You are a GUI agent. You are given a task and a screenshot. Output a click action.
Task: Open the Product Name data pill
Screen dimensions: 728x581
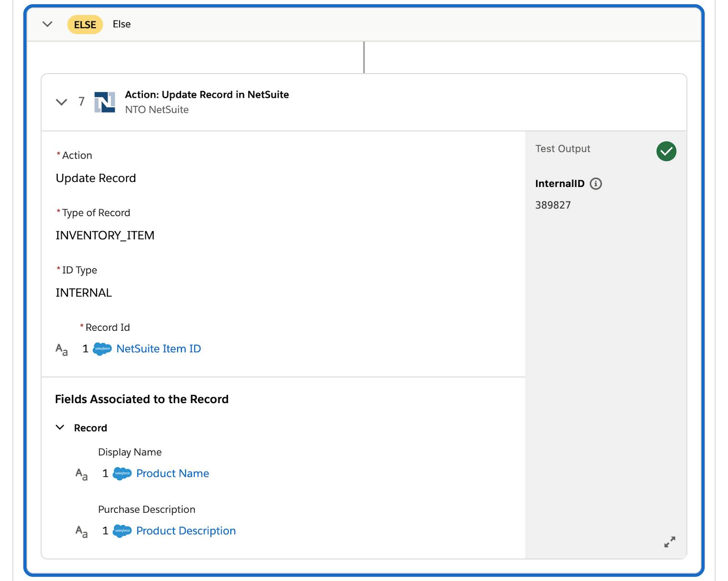point(173,474)
